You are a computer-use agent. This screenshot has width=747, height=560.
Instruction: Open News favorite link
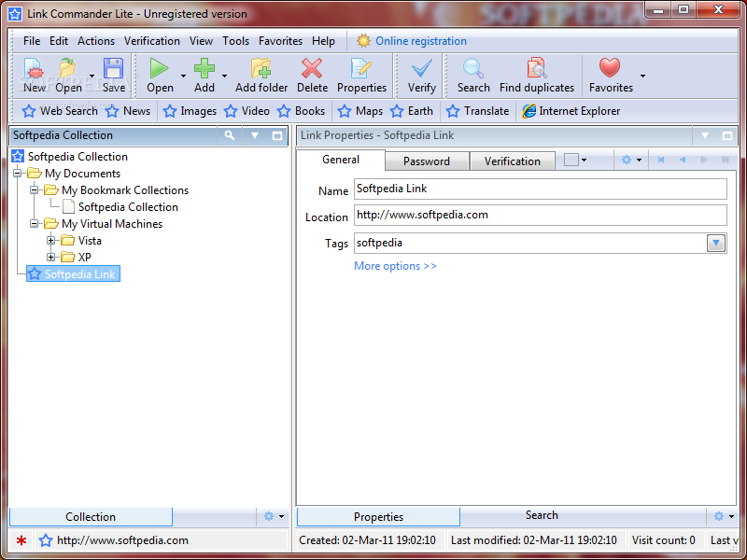pyautogui.click(x=128, y=111)
